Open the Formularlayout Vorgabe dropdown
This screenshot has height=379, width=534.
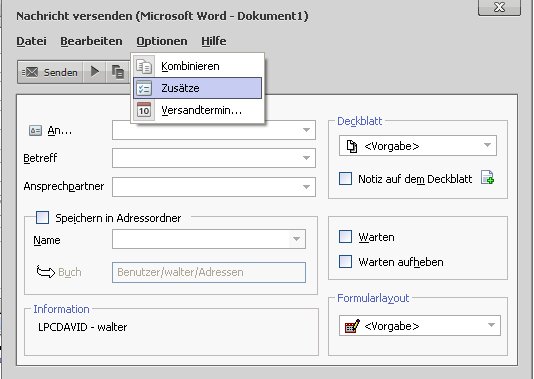pos(420,326)
